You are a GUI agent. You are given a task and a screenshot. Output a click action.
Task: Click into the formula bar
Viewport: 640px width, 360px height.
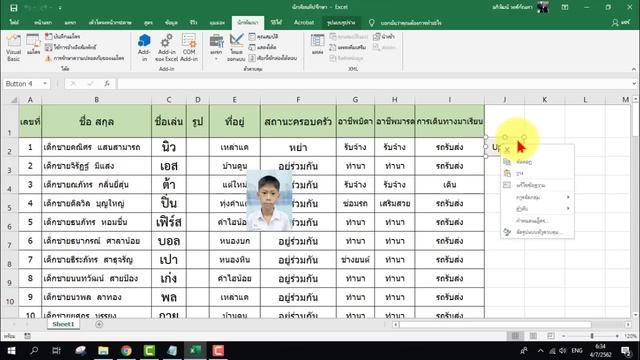[373, 84]
